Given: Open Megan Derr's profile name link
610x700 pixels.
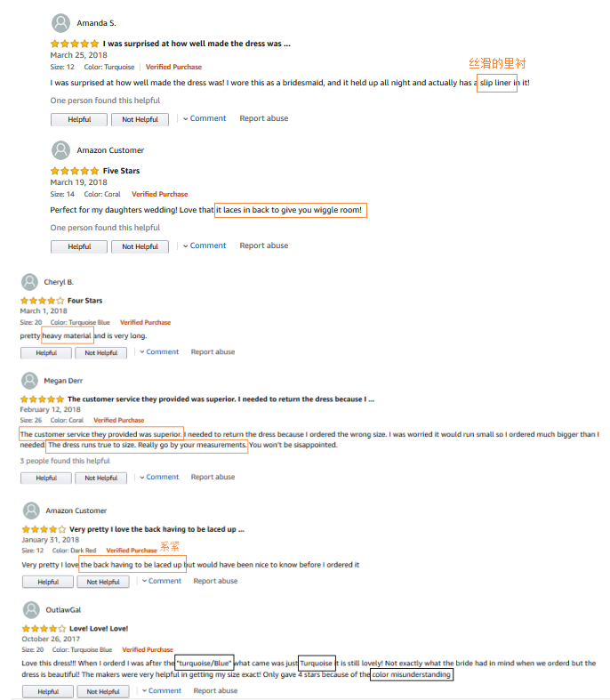Looking at the screenshot, I should [x=62, y=381].
